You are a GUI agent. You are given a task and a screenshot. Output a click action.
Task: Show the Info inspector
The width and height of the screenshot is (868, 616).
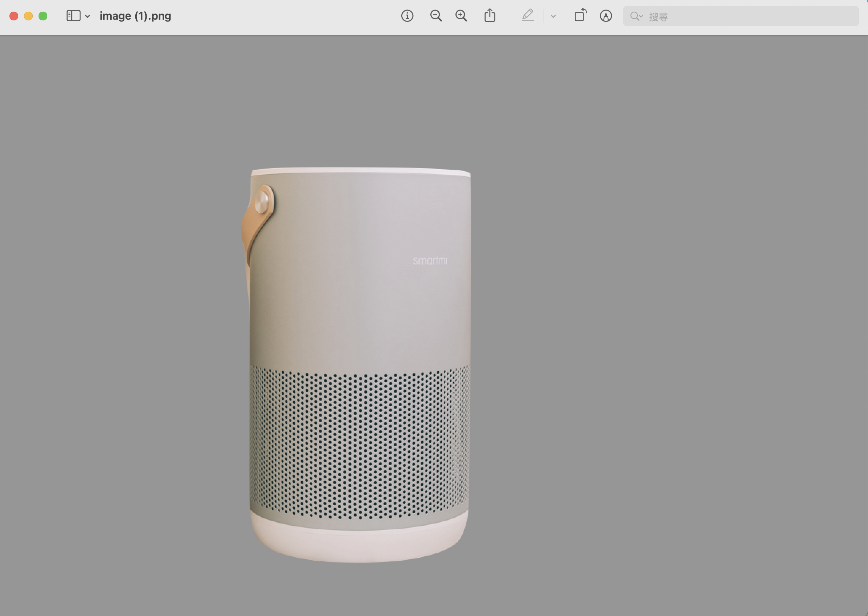click(407, 16)
